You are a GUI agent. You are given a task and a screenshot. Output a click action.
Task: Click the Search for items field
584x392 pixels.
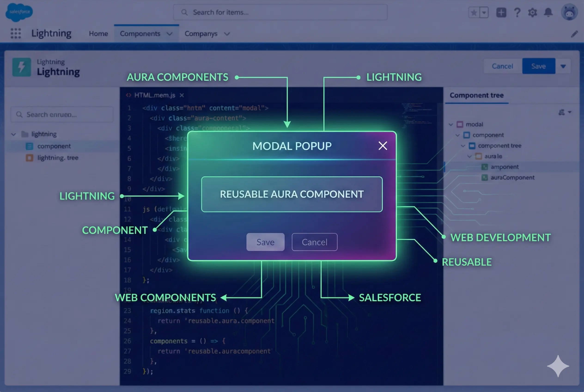280,12
